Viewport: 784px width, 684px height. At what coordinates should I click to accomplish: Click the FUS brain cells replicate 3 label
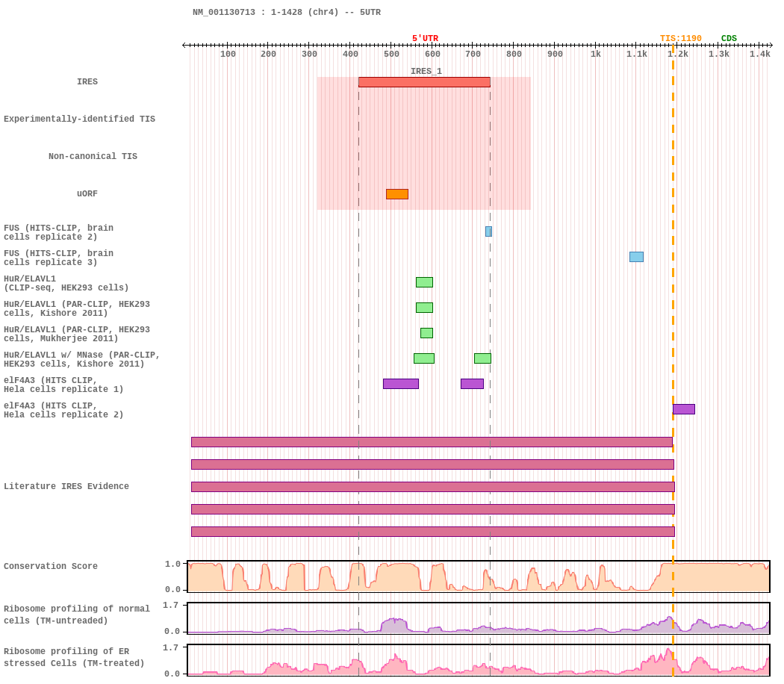(58, 258)
